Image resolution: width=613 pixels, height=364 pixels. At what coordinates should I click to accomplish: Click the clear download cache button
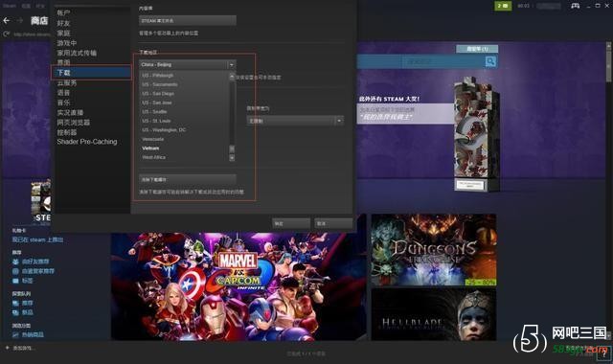pos(188,179)
